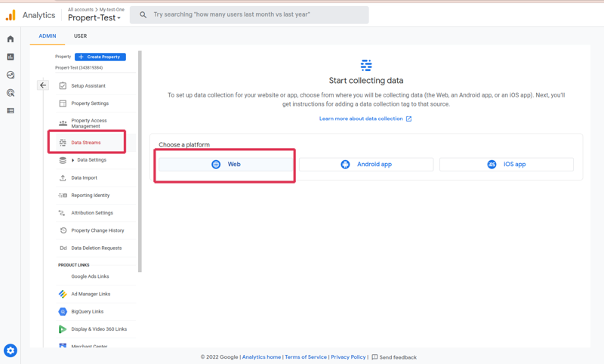Screen dimensions: 604x364
Task: Open the Configure icon in left rail
Action: (x=11, y=111)
